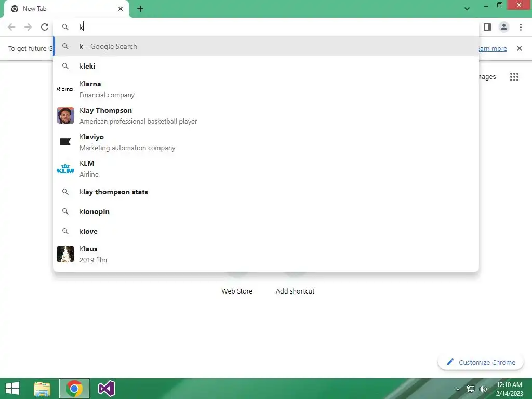Click the forward navigation arrow
The height and width of the screenshot is (399, 532).
pos(28,27)
